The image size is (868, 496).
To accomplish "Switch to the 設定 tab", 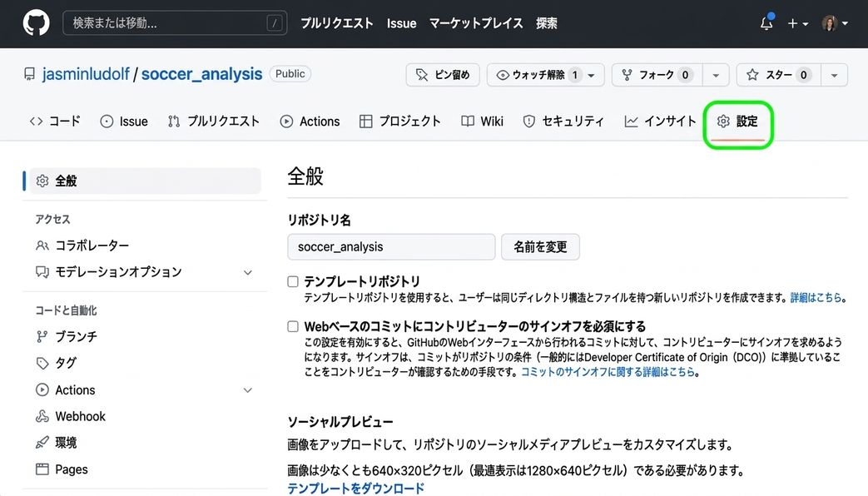I will pos(737,122).
